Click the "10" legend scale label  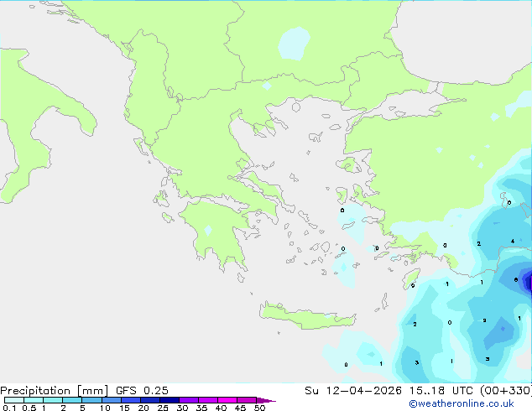point(105,408)
